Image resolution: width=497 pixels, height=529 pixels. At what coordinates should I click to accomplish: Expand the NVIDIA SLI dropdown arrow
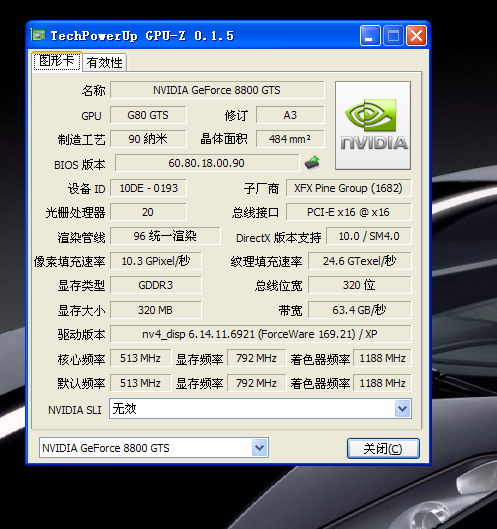click(x=402, y=409)
